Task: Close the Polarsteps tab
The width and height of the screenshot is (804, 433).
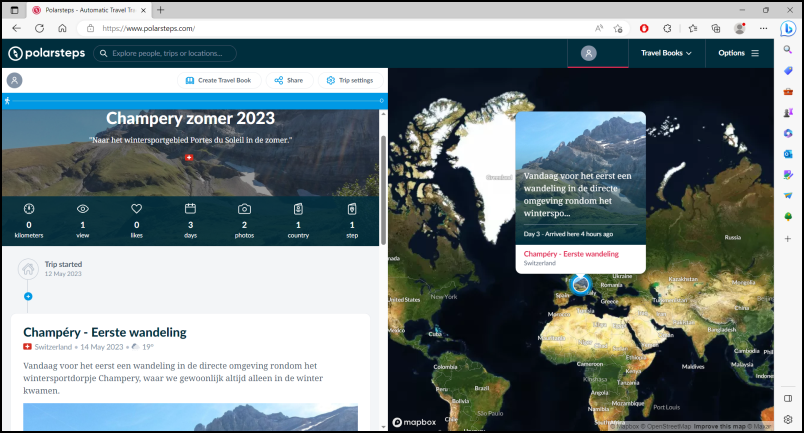Action: click(143, 10)
